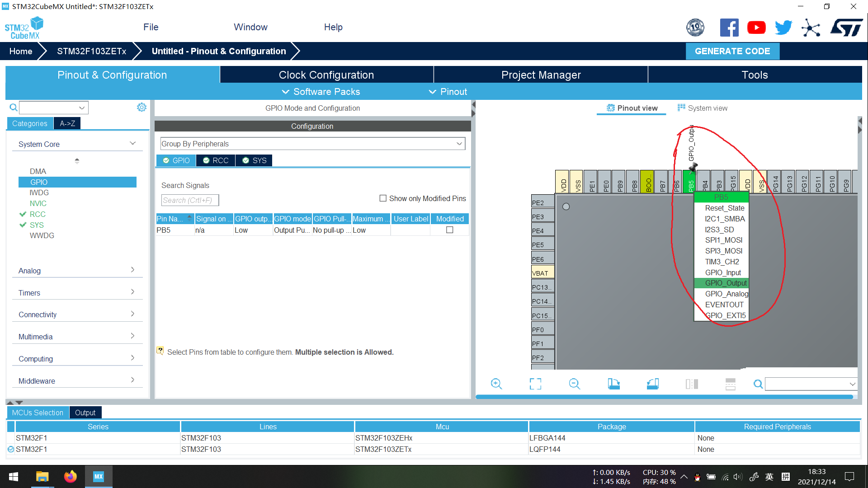This screenshot has width=868, height=488.
Task: Switch to System view
Action: (x=703, y=108)
